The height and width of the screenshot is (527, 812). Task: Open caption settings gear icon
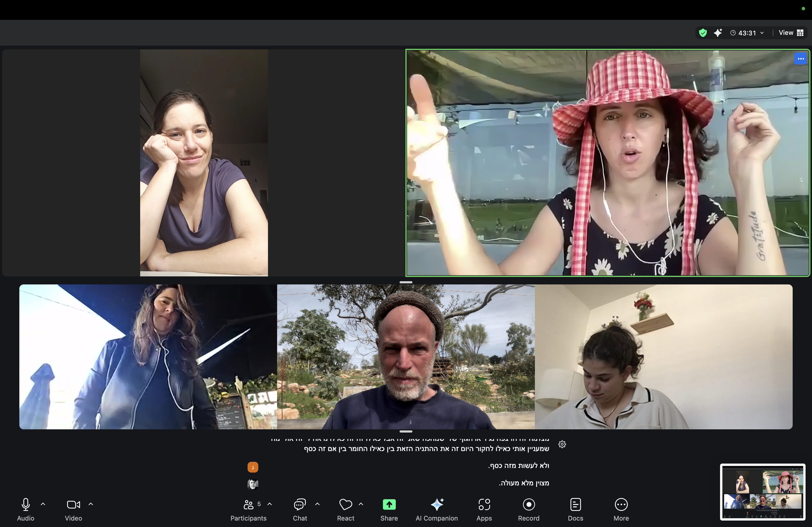[562, 444]
